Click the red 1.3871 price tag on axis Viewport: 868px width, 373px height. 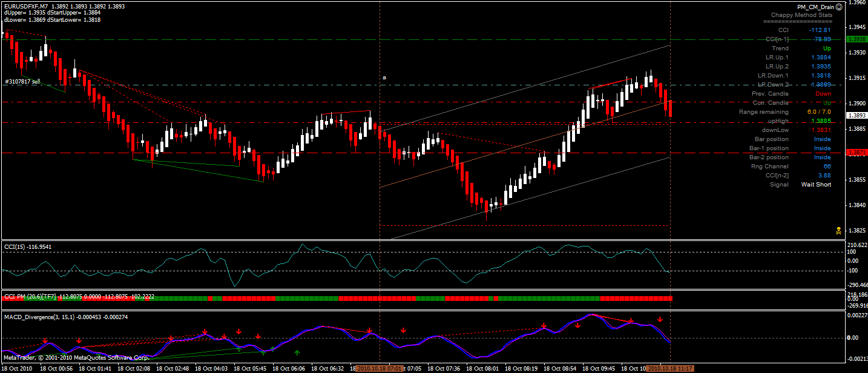coord(856,153)
